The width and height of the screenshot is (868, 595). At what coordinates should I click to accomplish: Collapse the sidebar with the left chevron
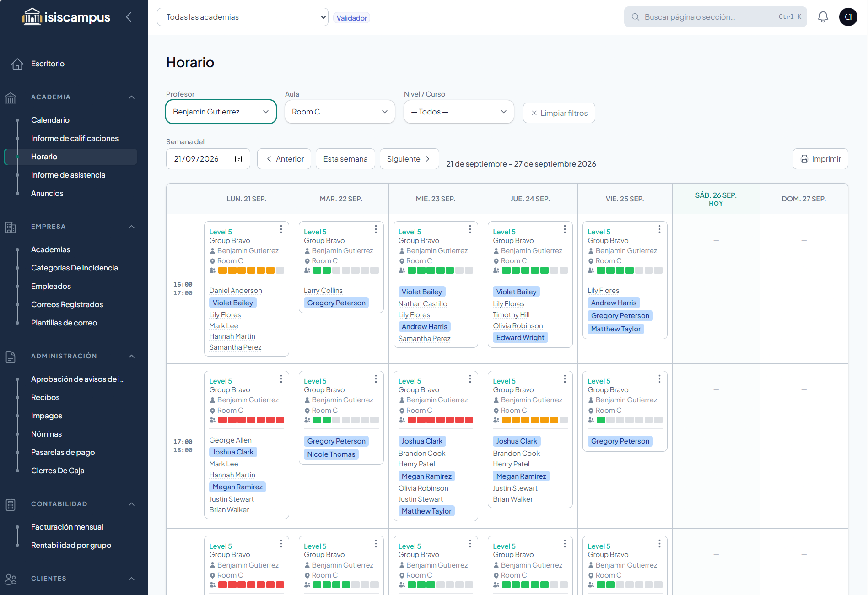[129, 17]
